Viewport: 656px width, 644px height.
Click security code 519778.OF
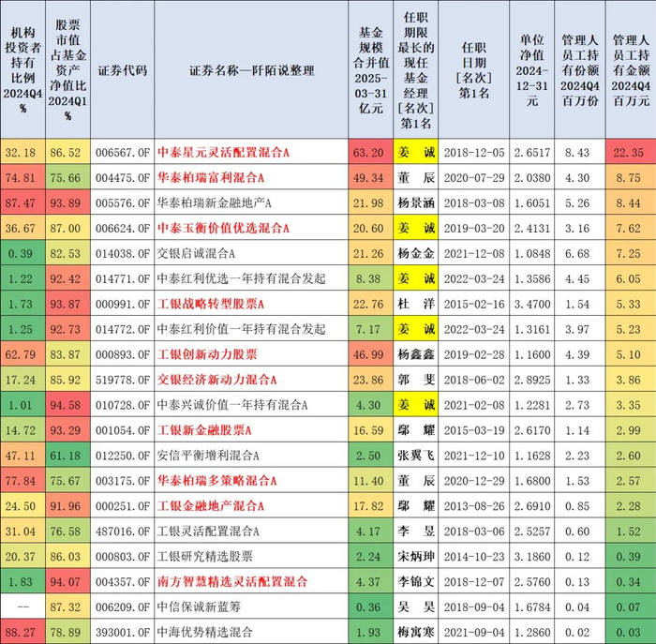[x=122, y=380]
